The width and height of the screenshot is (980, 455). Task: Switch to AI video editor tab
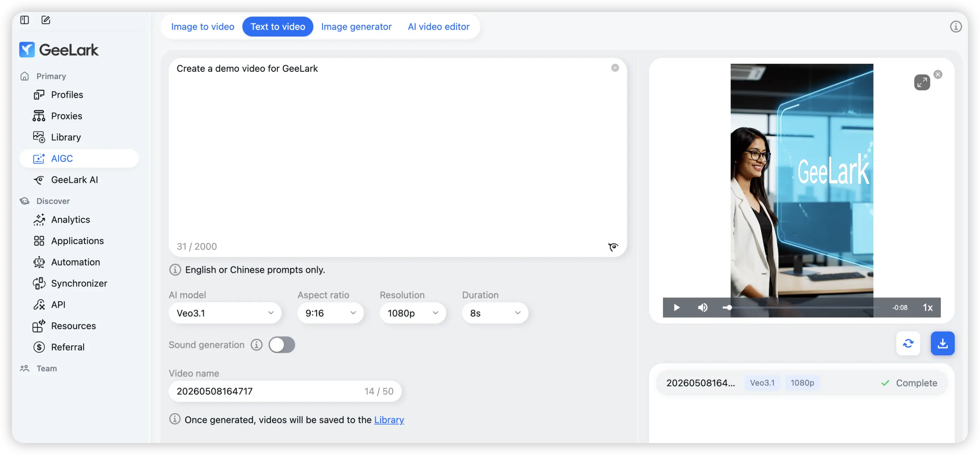tap(438, 27)
